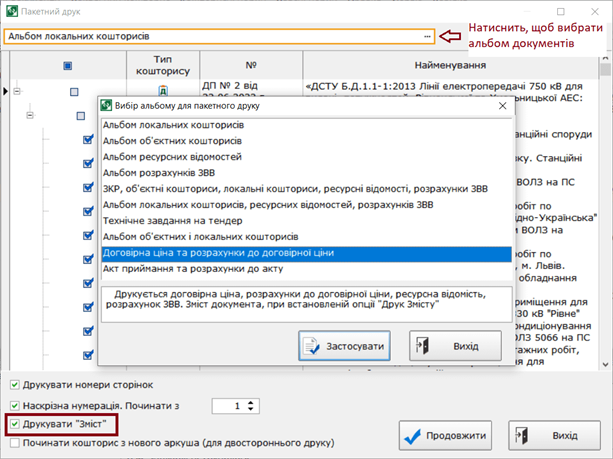Click Продовжити button with checkmark
The image size is (613, 459).
click(449, 436)
